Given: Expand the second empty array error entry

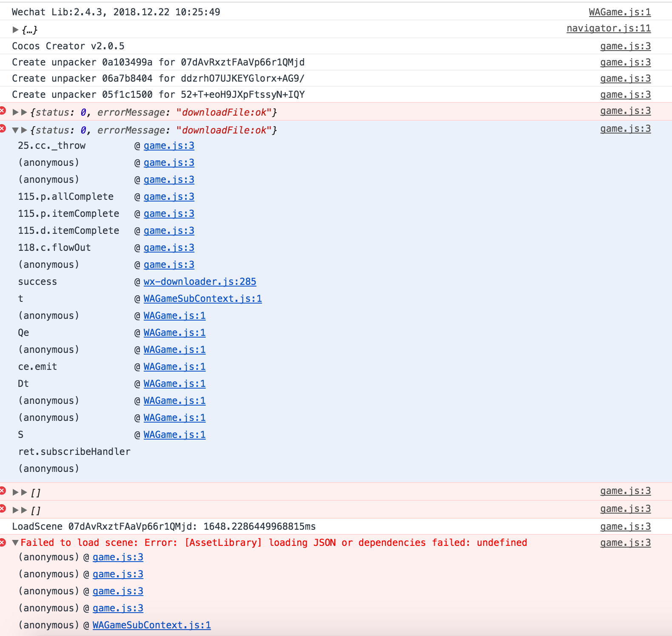Looking at the screenshot, I should 16,510.
